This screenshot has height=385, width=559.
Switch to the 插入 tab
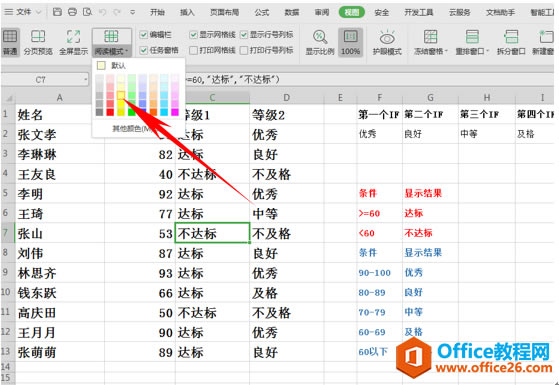(187, 12)
